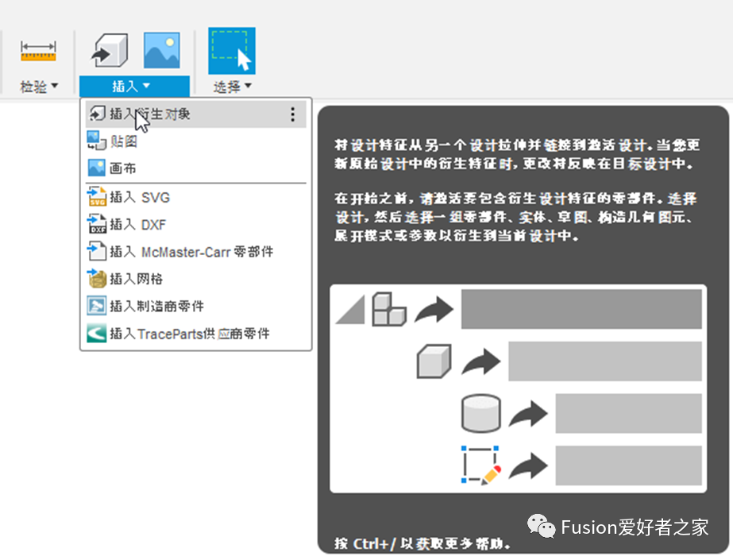Click the derive icon beside 插入衍生对象
This screenshot has width=733, height=560.
pyautogui.click(x=97, y=114)
